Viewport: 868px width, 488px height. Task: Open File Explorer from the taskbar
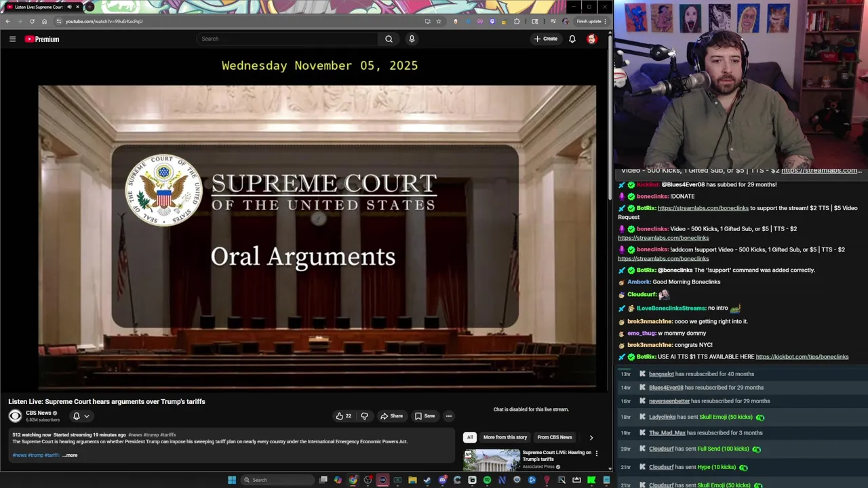tap(412, 480)
